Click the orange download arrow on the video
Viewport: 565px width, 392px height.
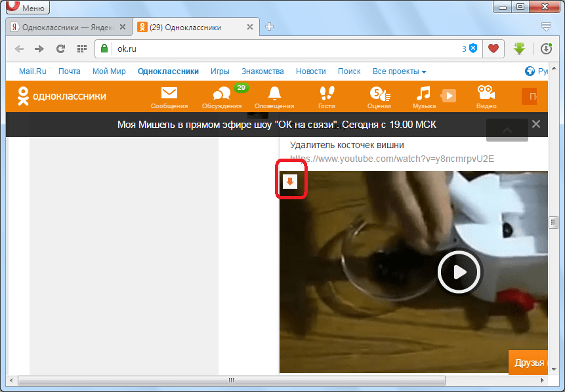click(289, 181)
